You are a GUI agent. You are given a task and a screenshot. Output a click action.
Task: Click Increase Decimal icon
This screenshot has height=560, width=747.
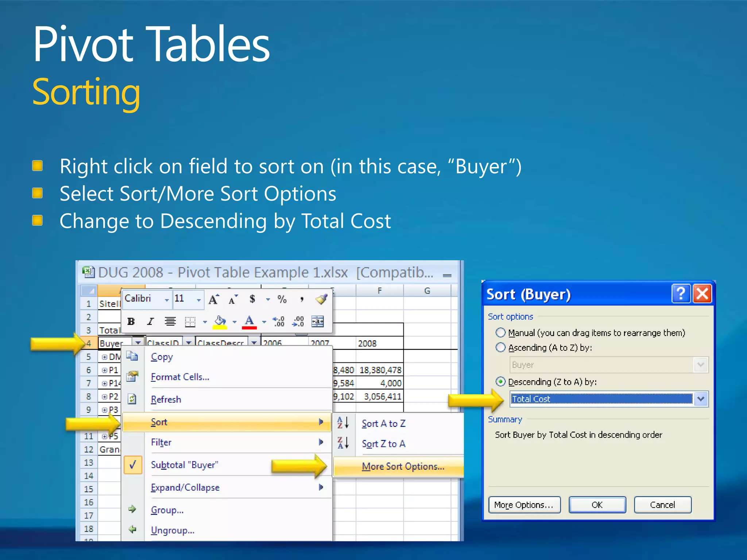pyautogui.click(x=279, y=321)
